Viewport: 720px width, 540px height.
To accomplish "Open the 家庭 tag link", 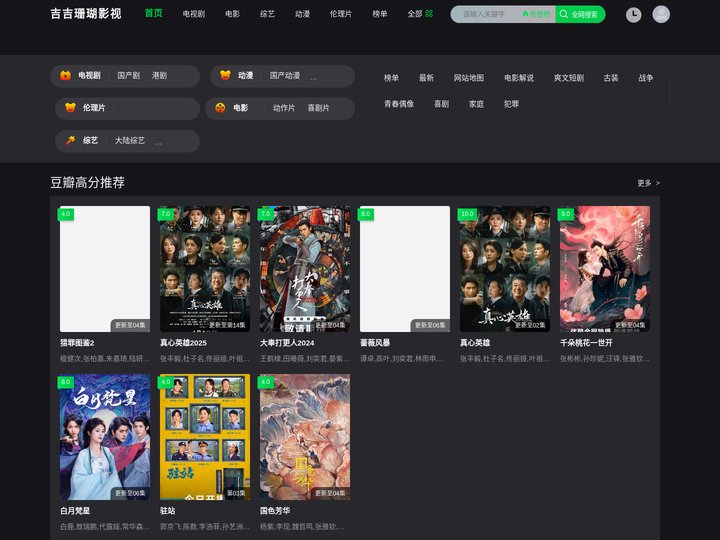I will coord(476,104).
